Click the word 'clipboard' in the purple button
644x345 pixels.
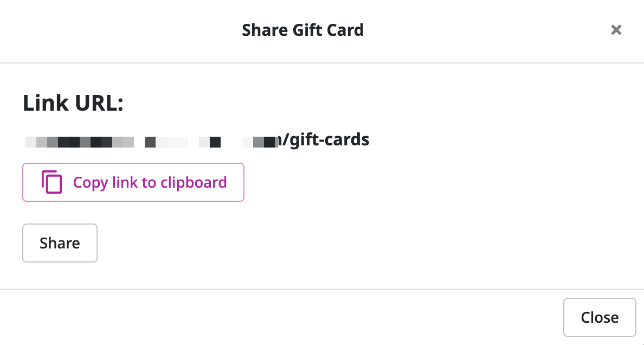[194, 182]
